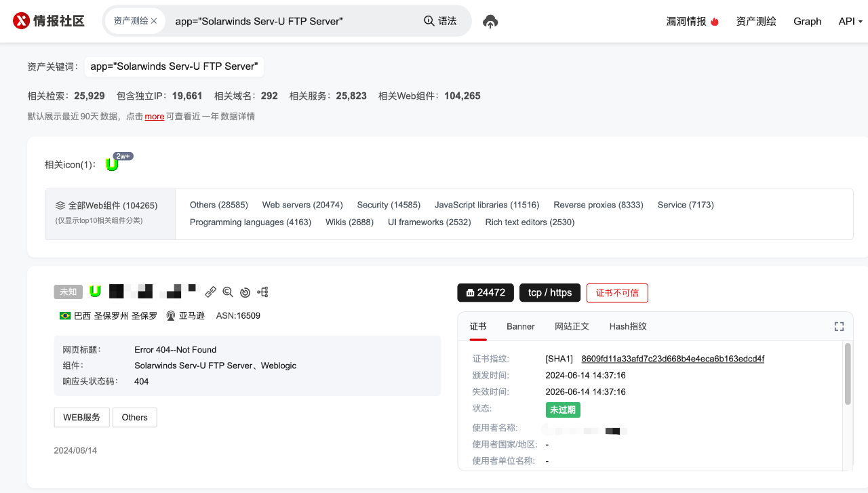
Task: Click the cloud upload icon
Action: (490, 22)
